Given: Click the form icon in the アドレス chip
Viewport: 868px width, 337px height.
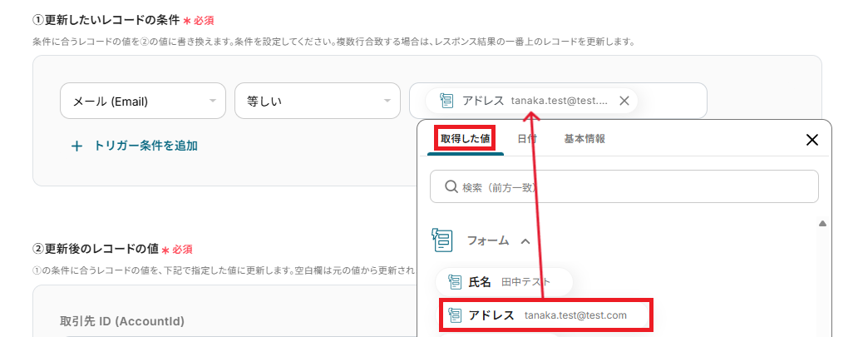Looking at the screenshot, I should click(x=446, y=101).
